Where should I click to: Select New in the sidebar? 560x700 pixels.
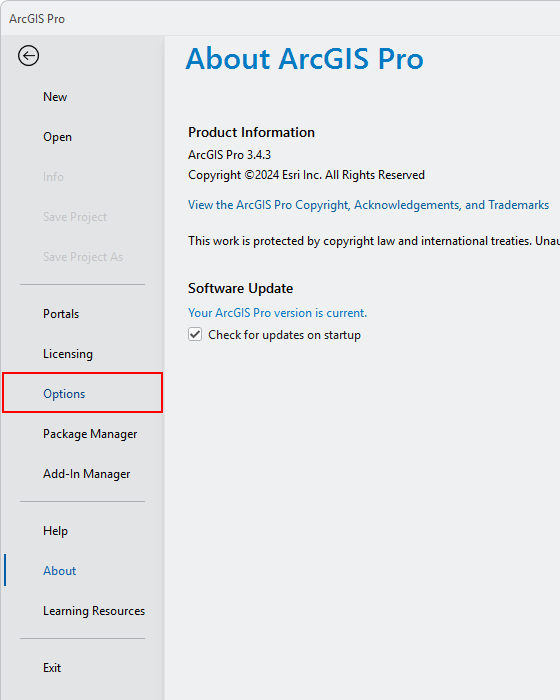click(55, 97)
